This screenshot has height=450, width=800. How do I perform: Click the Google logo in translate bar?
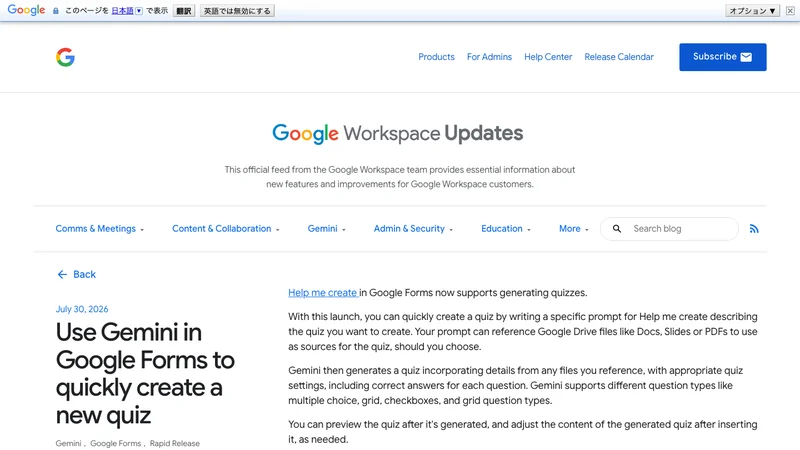[x=26, y=10]
